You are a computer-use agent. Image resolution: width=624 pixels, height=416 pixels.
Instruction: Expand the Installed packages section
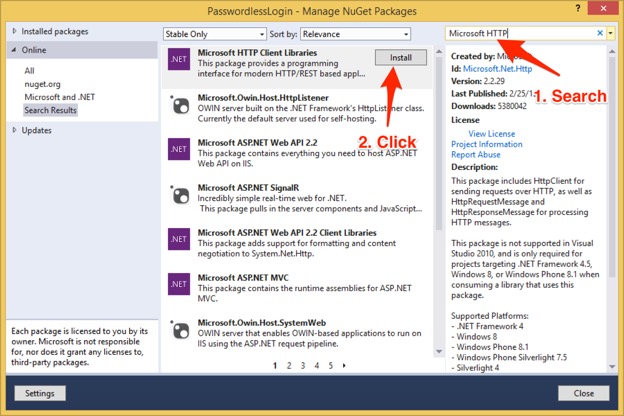14,31
